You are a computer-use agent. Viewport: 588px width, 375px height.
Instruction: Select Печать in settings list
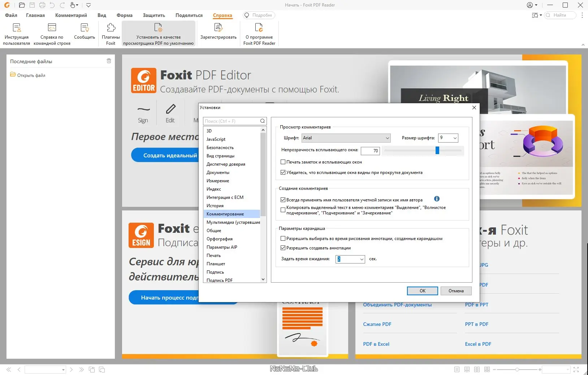tap(213, 256)
